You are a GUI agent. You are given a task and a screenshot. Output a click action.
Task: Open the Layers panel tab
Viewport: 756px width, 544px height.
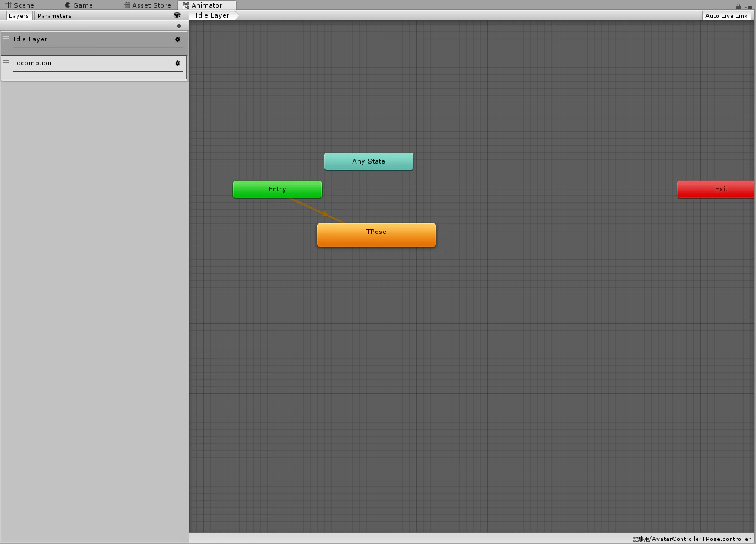(x=18, y=16)
